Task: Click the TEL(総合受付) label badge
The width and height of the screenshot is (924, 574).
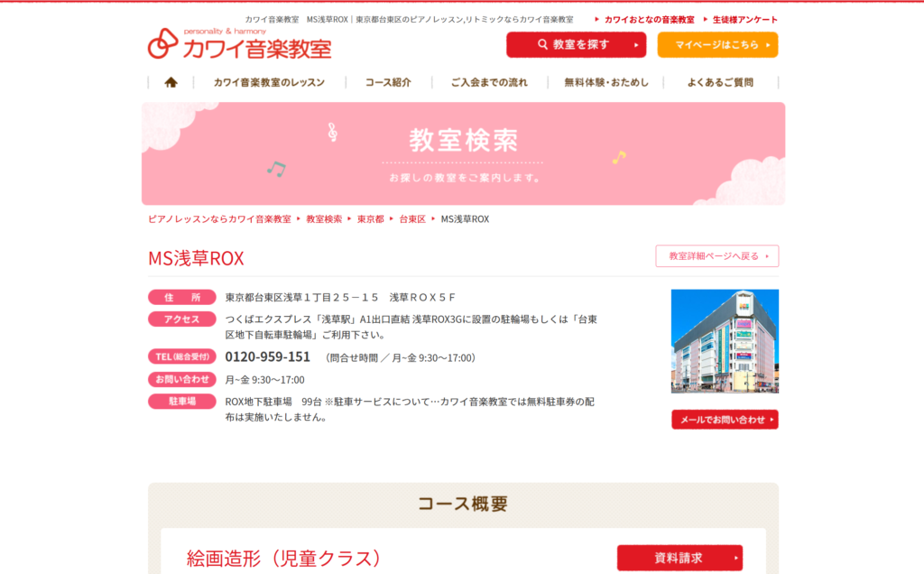Action: click(x=182, y=356)
